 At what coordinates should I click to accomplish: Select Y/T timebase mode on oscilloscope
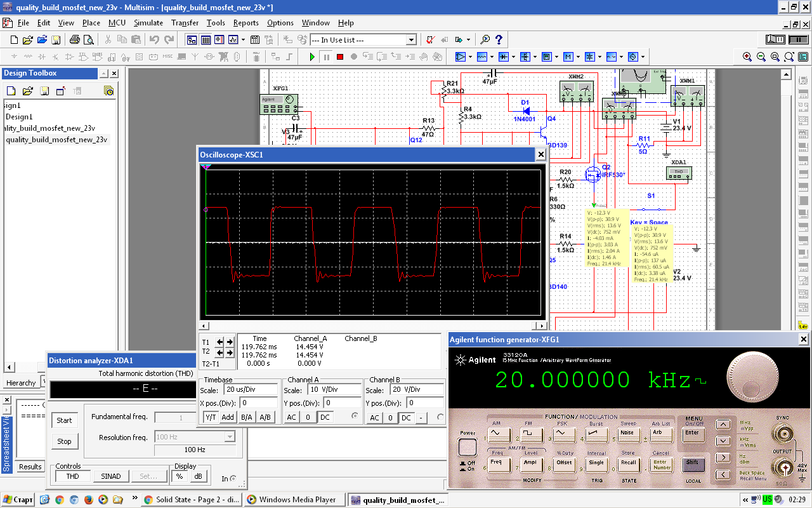coord(210,417)
